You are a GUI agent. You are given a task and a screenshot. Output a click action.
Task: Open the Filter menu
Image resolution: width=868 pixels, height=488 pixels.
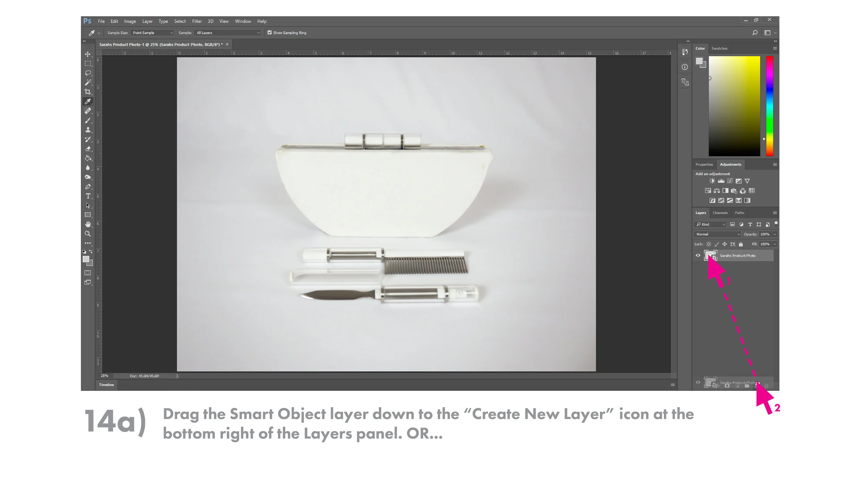click(197, 21)
